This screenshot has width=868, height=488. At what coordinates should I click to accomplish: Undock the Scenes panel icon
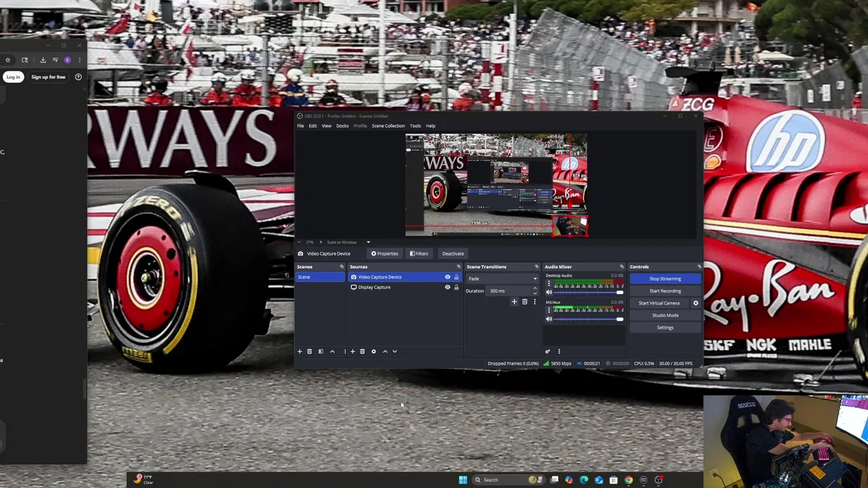click(x=341, y=266)
